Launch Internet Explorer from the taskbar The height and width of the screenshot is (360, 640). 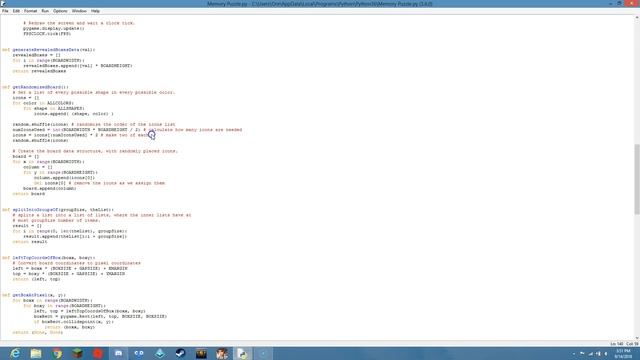click(15, 353)
